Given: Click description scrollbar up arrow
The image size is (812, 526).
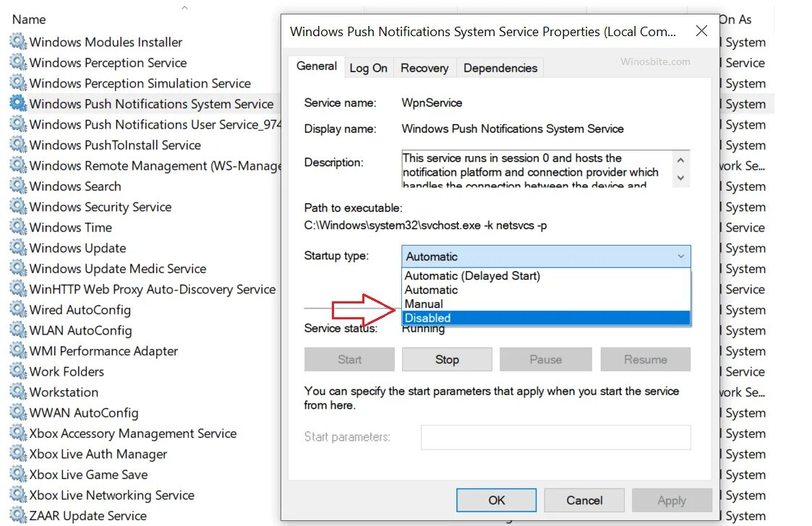Looking at the screenshot, I should (x=680, y=160).
